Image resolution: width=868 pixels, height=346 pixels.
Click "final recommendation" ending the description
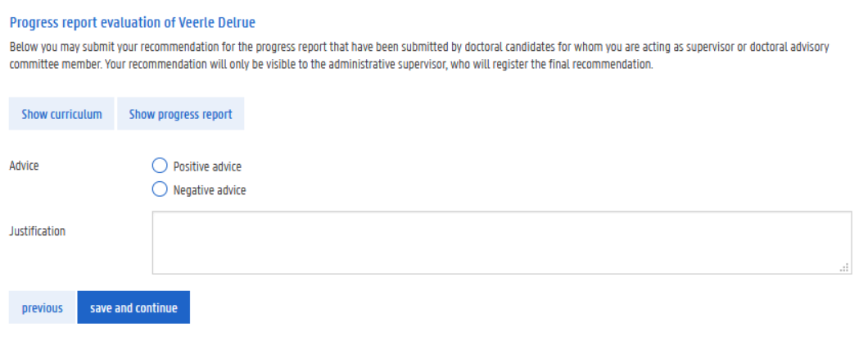coord(603,65)
